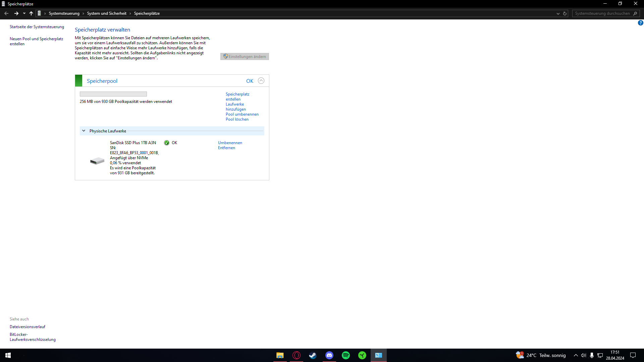Click the Systemsteuerung durchsuchen search field
Screen dimensions: 644x362
[x=602, y=13]
